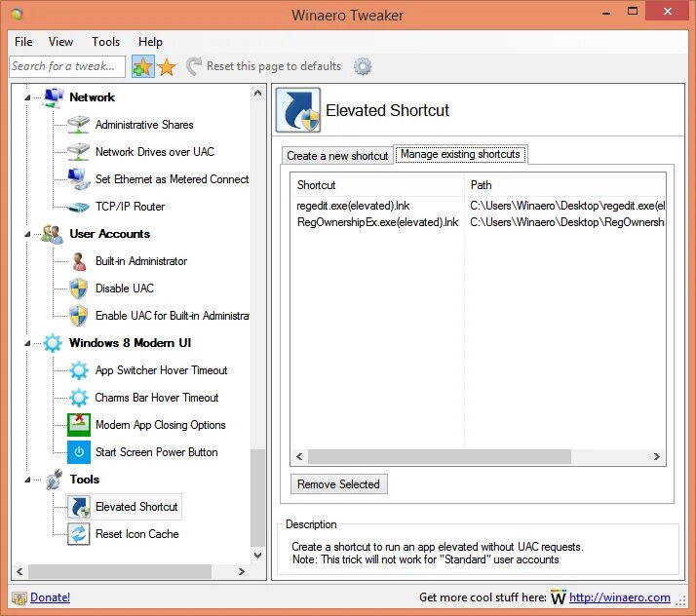Click the Path column header
The width and height of the screenshot is (696, 616).
(x=564, y=185)
